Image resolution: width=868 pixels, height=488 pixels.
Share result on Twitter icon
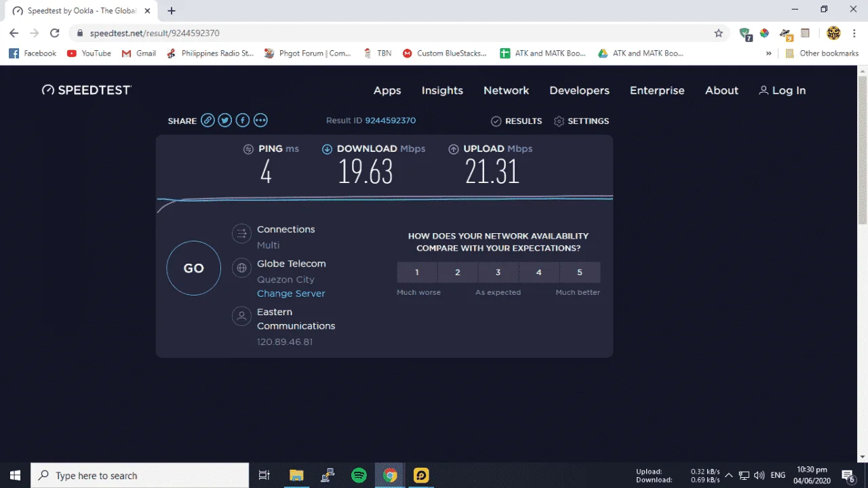[225, 121]
